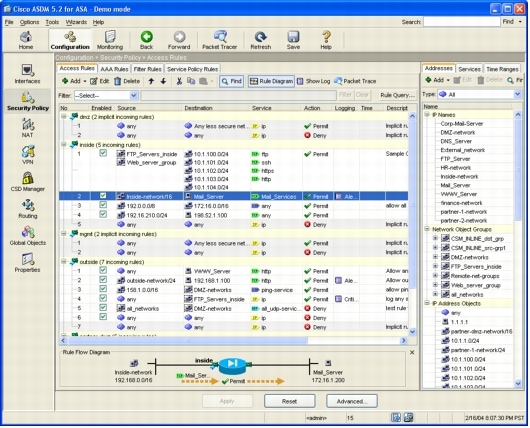The height and width of the screenshot is (428, 530).
Task: Toggle enabled checkbox for all_networks rule
Action: point(103,308)
